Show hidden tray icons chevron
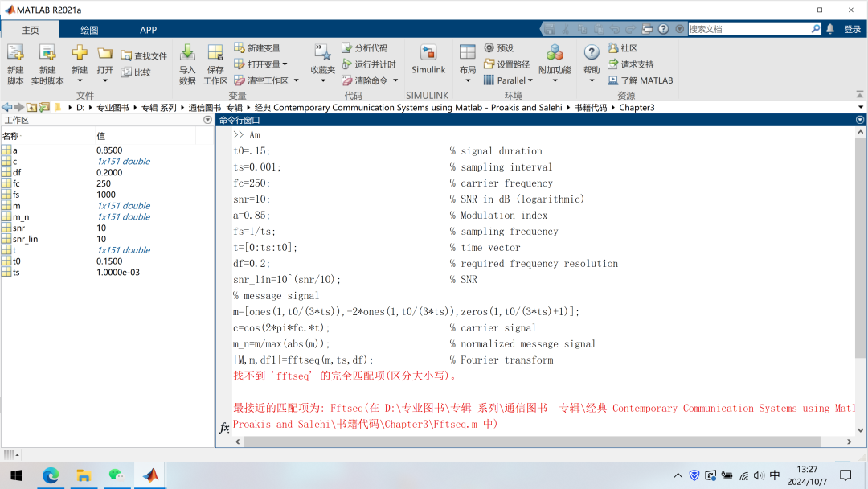 click(678, 475)
